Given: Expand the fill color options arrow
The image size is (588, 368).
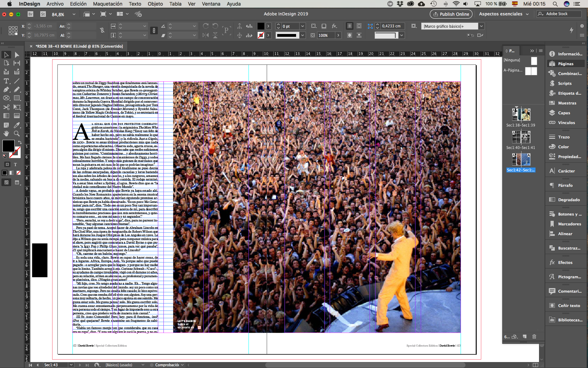Looking at the screenshot, I should pyautogui.click(x=268, y=26).
